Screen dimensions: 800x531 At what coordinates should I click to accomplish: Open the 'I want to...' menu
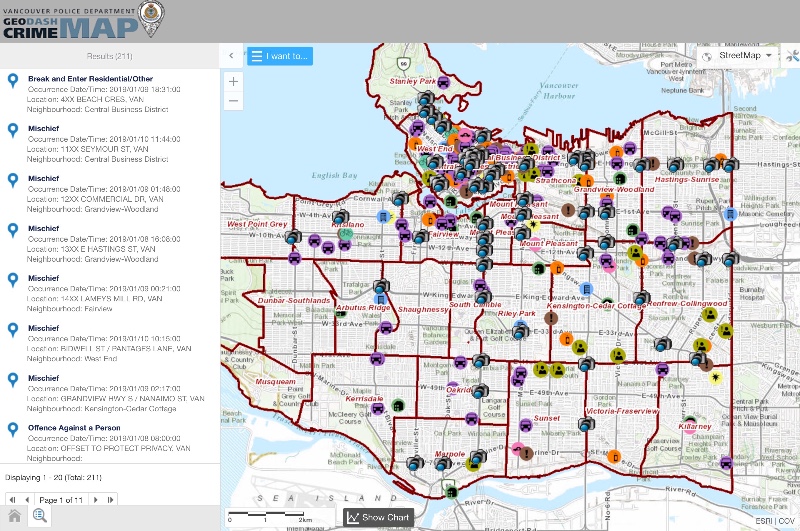[x=280, y=56]
